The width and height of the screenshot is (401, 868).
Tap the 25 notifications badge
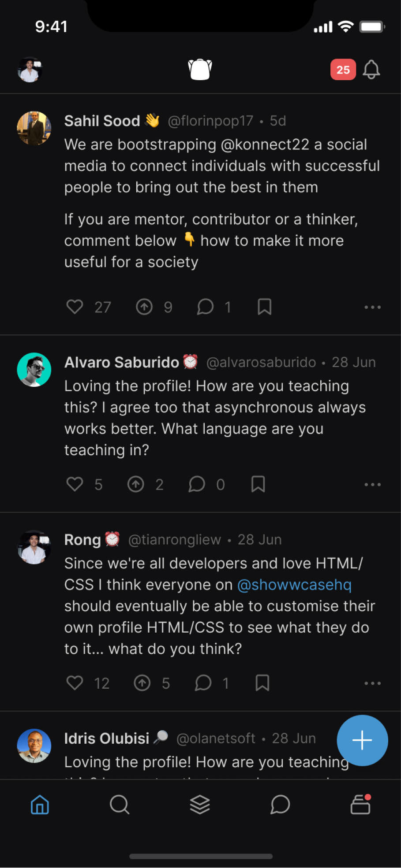343,70
